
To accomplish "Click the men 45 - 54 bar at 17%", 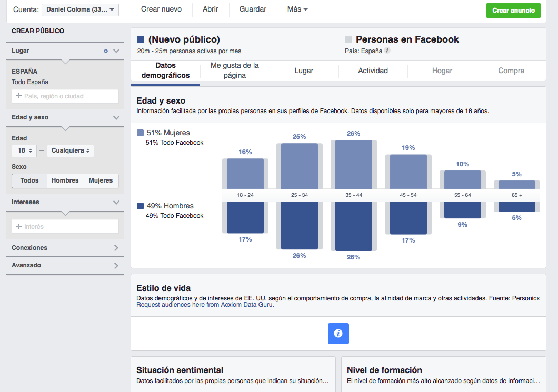I will click(x=408, y=218).
